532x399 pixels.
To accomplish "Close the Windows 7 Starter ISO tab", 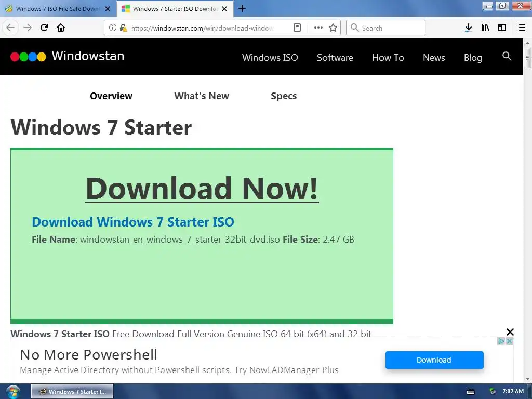I will [224, 9].
